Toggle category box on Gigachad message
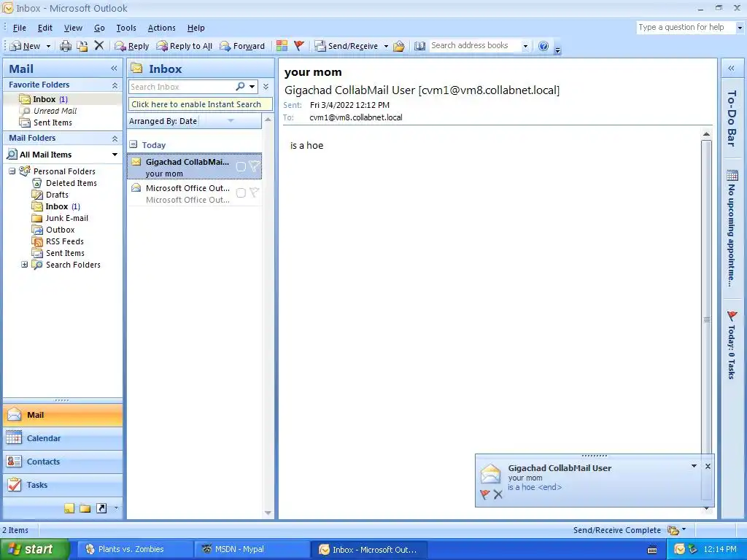 coord(241,166)
